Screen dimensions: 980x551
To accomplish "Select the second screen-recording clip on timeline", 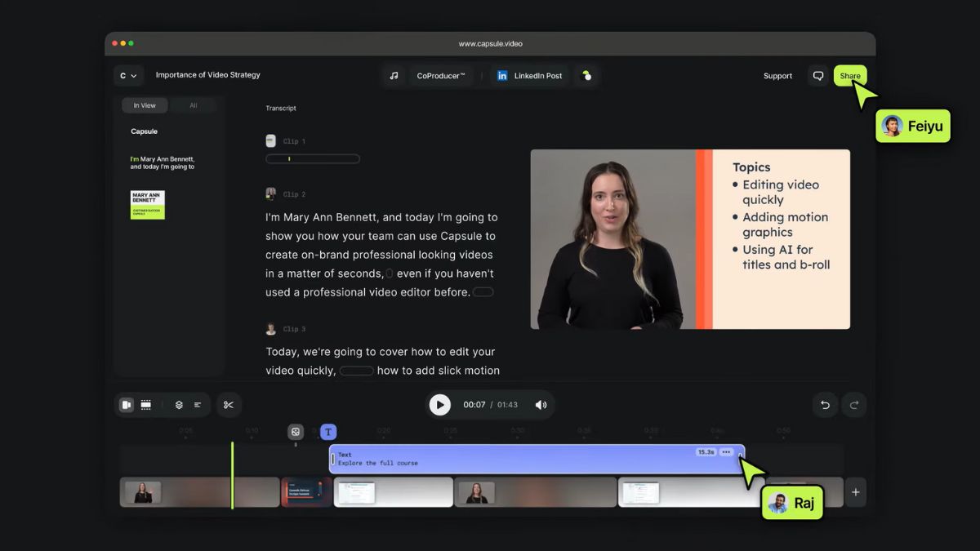I will click(690, 492).
